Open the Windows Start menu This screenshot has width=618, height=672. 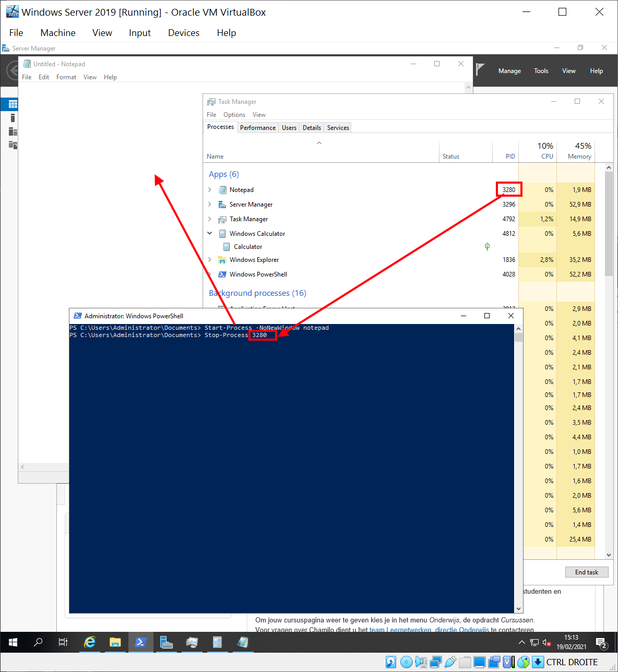13,642
